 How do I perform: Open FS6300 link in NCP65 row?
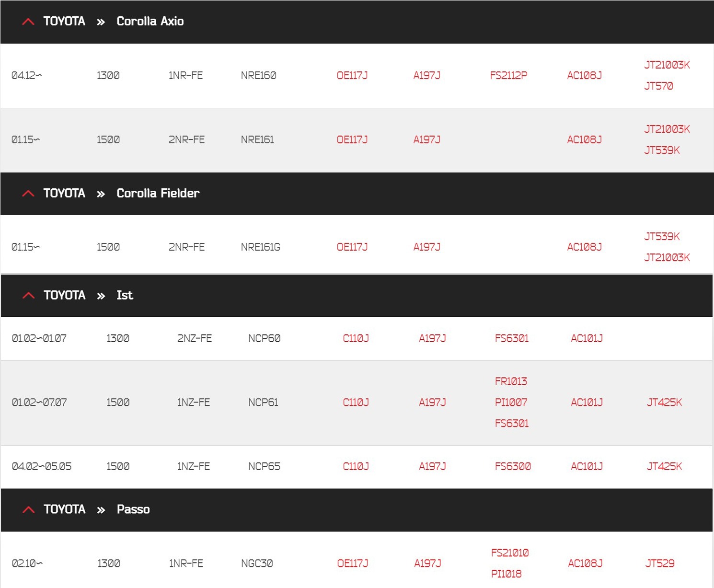[513, 467]
